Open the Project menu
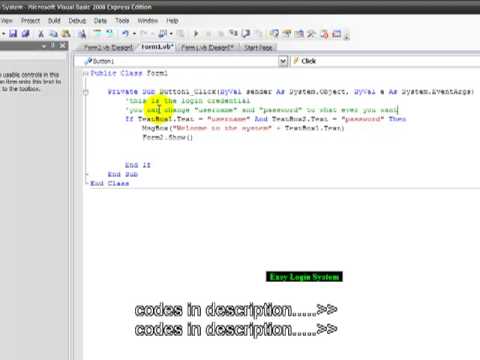 tap(30, 21)
